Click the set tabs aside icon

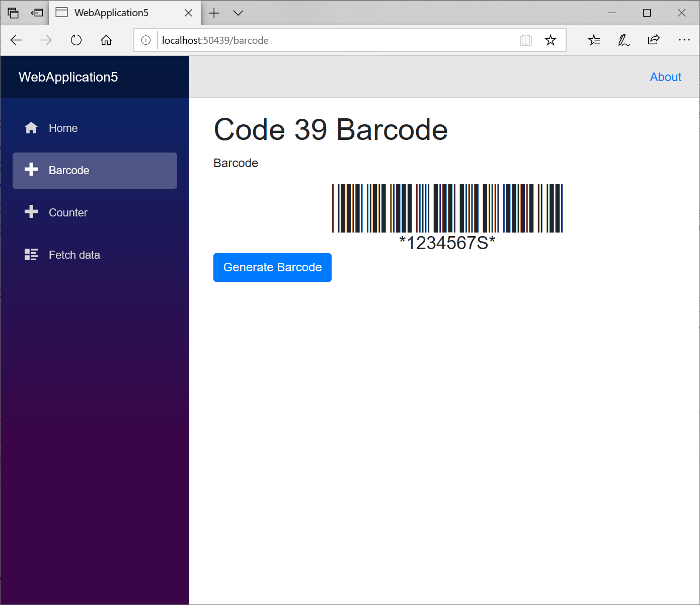click(x=37, y=13)
